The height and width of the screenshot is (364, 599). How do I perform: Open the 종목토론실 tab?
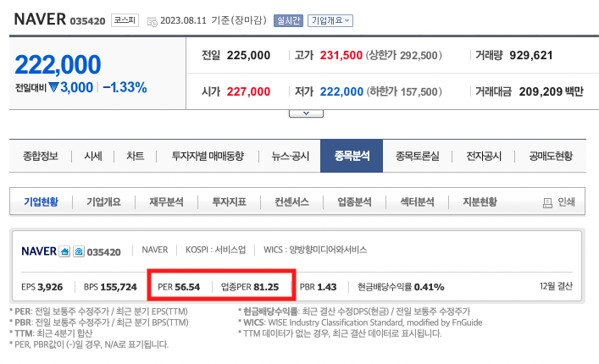click(x=417, y=156)
